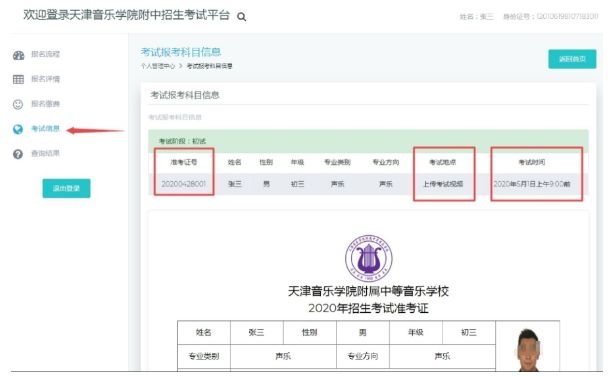This screenshot has width=608, height=376.
Task: Click the 性别 column header in the exam table
Action: click(266, 162)
